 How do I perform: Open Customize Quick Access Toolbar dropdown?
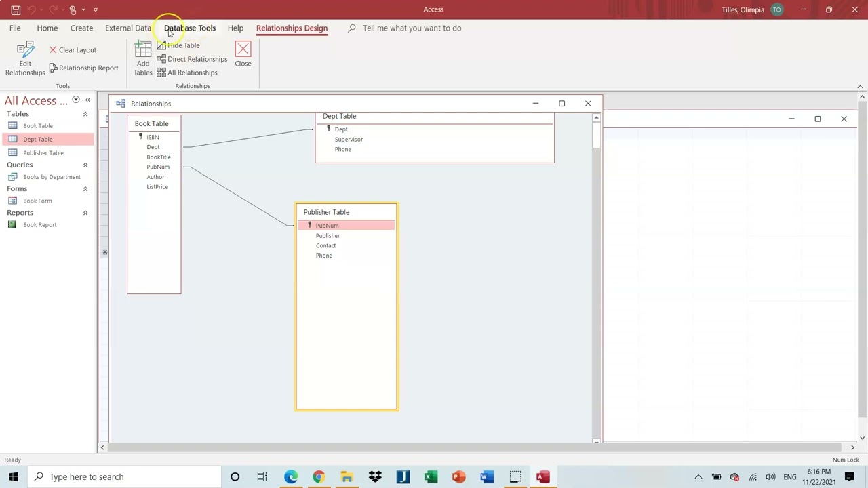pyautogui.click(x=96, y=9)
